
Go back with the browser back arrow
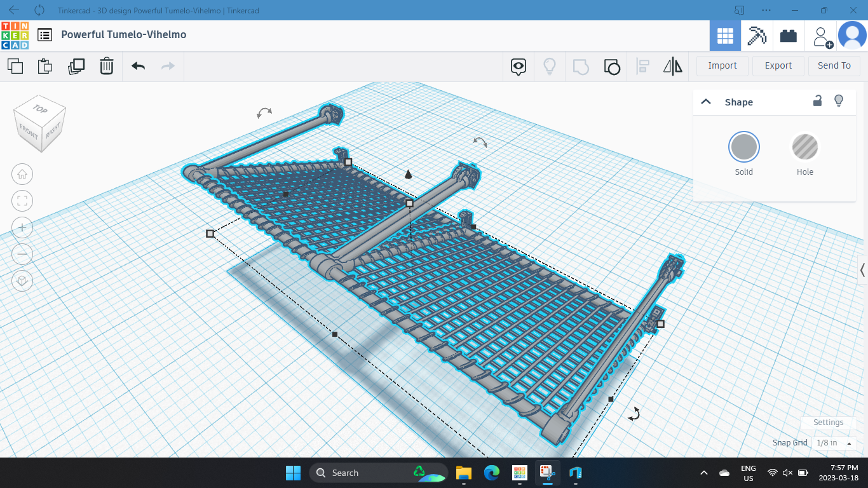tap(14, 10)
